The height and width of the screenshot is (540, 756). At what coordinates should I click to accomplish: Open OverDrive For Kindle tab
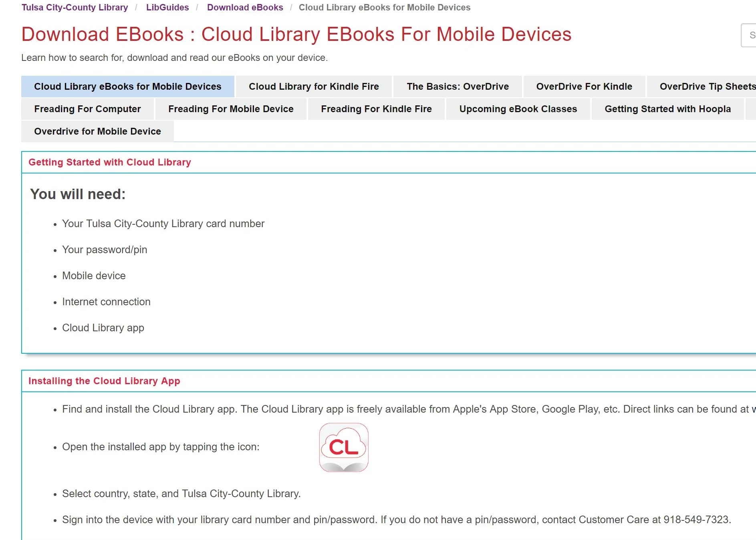pos(584,87)
